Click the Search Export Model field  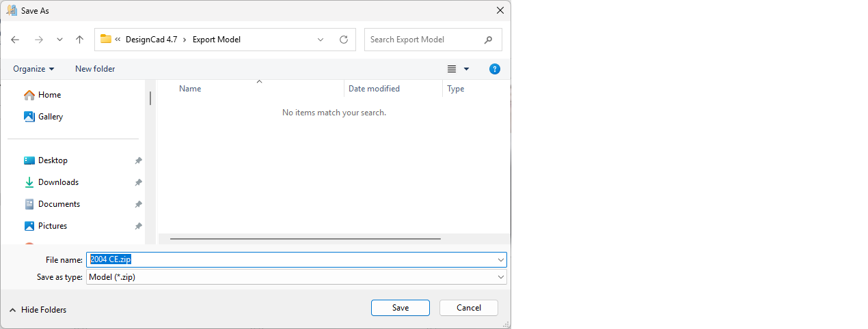coord(424,40)
